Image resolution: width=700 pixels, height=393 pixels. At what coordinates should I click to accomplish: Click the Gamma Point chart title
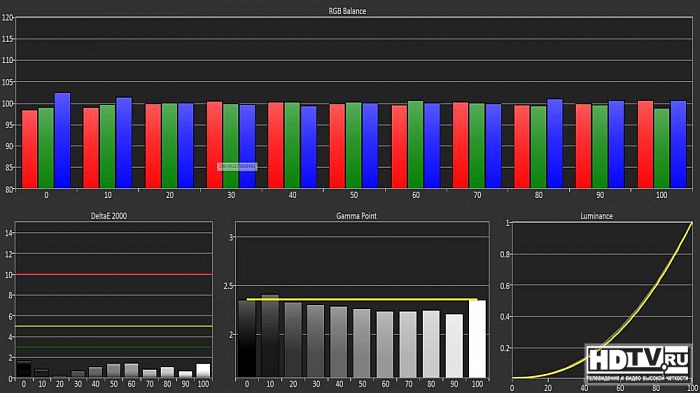(x=356, y=216)
